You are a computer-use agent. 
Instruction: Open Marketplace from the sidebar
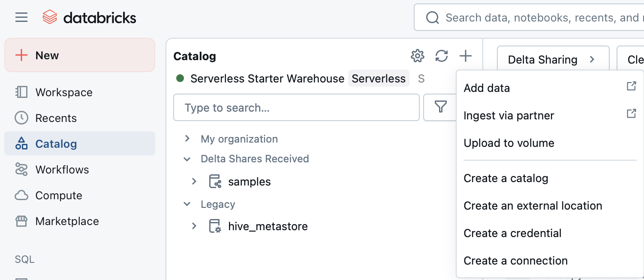coord(66,221)
